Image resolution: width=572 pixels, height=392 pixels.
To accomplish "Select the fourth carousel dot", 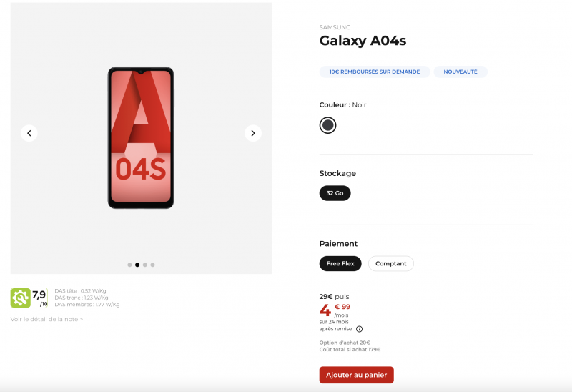I will [152, 265].
